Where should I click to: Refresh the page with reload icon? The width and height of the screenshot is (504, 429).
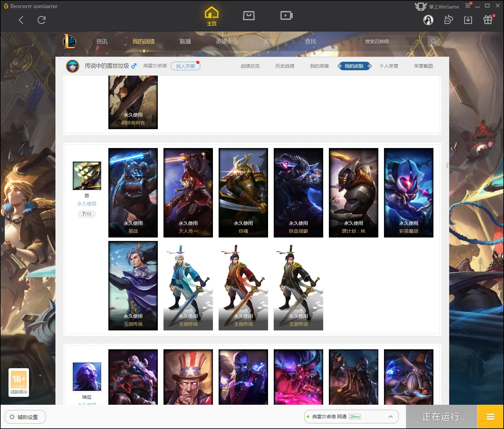pos(42,20)
